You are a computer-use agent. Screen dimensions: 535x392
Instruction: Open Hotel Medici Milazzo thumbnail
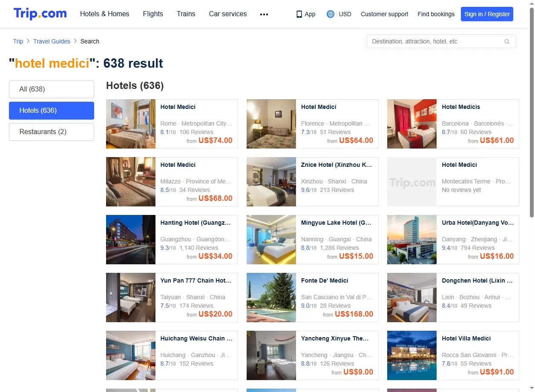coord(131,182)
